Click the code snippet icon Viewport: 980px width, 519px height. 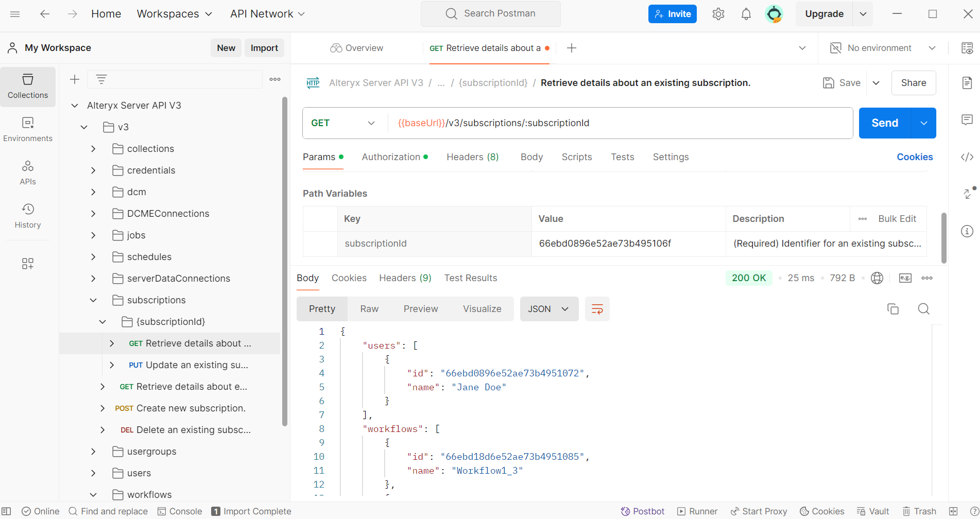pyautogui.click(x=967, y=157)
